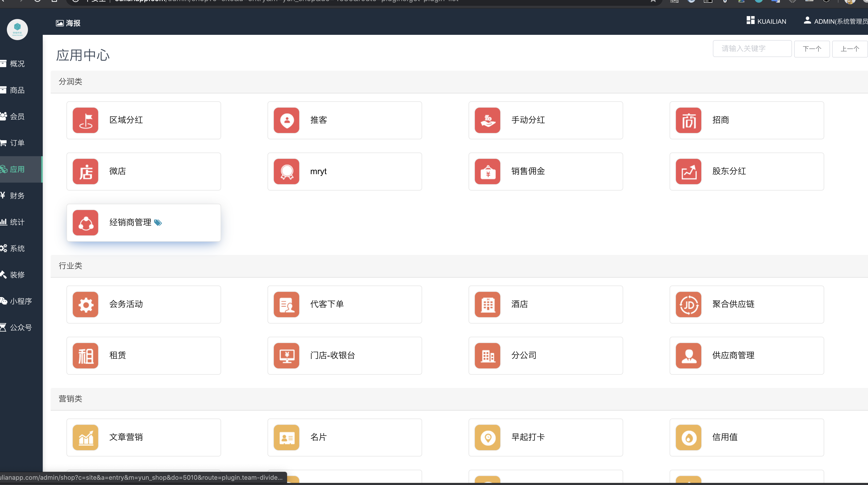
Task: Go to 会员 in the sidebar
Action: [21, 116]
